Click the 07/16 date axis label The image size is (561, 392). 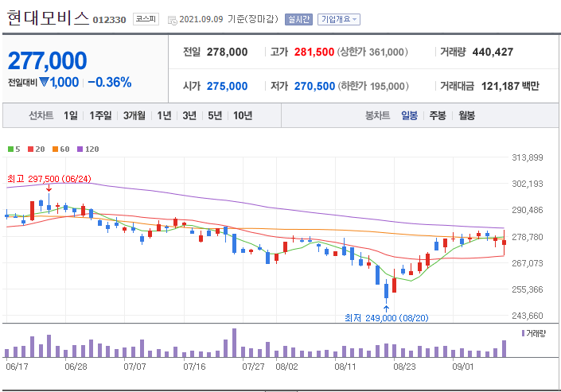[x=195, y=367]
